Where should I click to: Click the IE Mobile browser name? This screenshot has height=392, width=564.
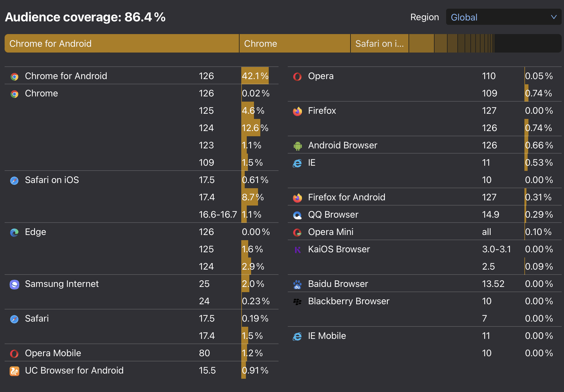coord(327,336)
